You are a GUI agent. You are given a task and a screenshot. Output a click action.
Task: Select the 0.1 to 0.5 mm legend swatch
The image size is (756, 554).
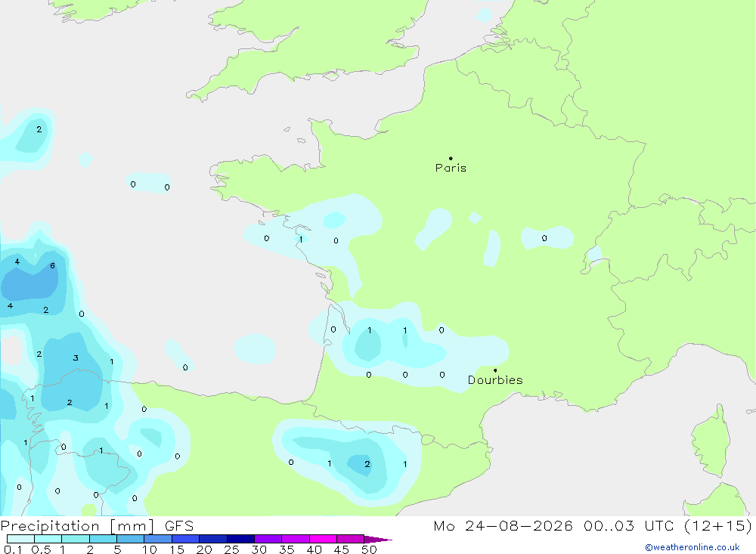click(x=20, y=539)
